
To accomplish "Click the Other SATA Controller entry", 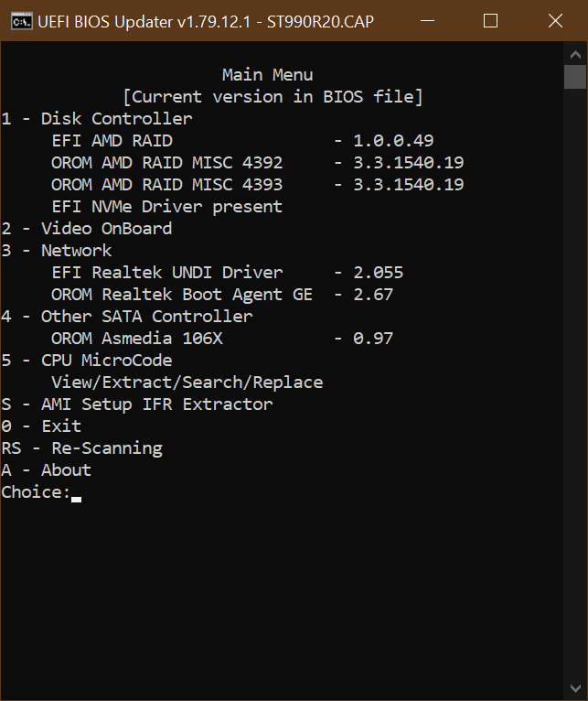I will (127, 317).
